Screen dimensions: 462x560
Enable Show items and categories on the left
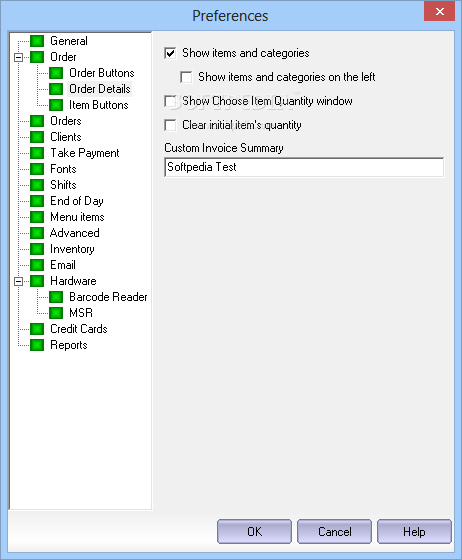(x=186, y=77)
